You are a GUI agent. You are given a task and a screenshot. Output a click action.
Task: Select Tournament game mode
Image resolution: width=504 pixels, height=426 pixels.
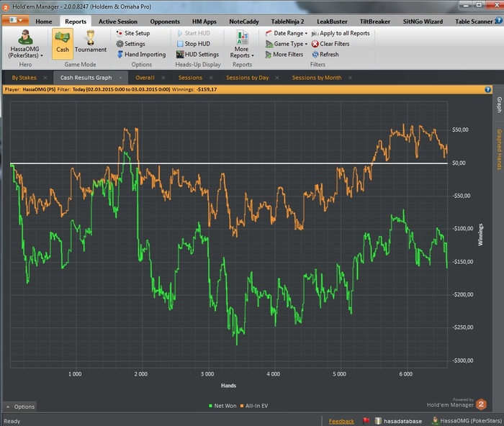click(90, 43)
